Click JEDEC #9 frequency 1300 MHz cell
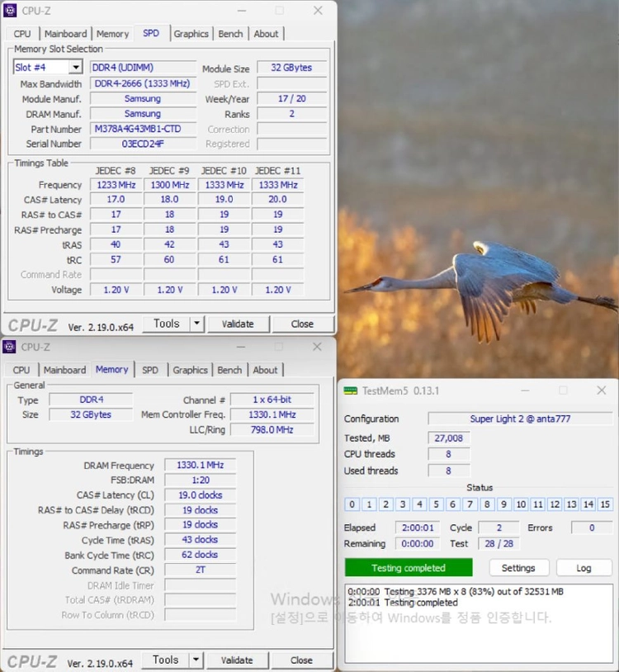Image resolution: width=619 pixels, height=672 pixels. tap(170, 185)
